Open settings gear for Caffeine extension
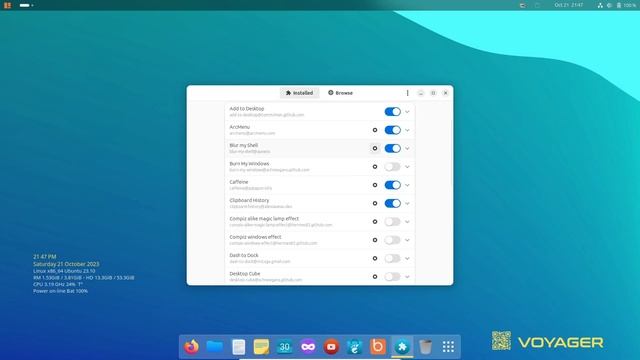 click(375, 185)
